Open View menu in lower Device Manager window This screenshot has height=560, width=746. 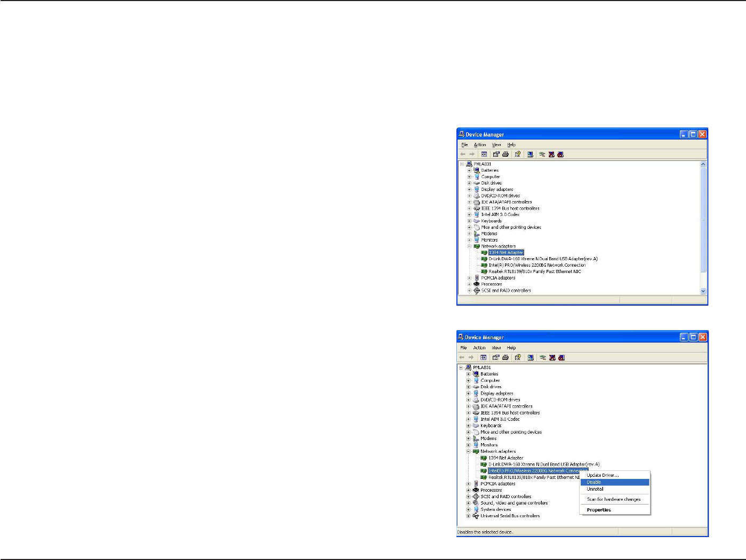[x=496, y=348]
